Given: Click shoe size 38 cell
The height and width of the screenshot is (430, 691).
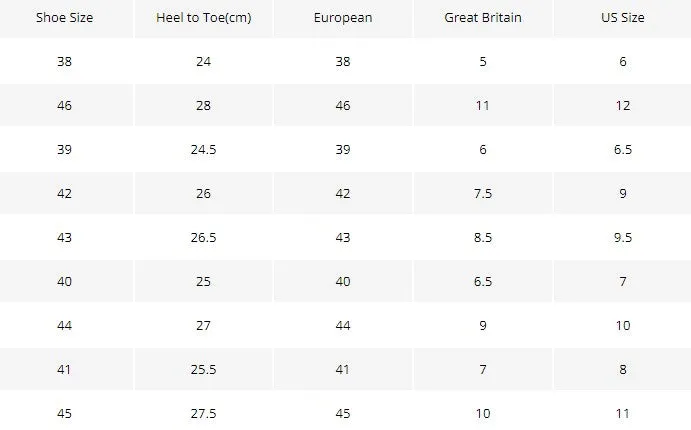Looking at the screenshot, I should tap(64, 61).
